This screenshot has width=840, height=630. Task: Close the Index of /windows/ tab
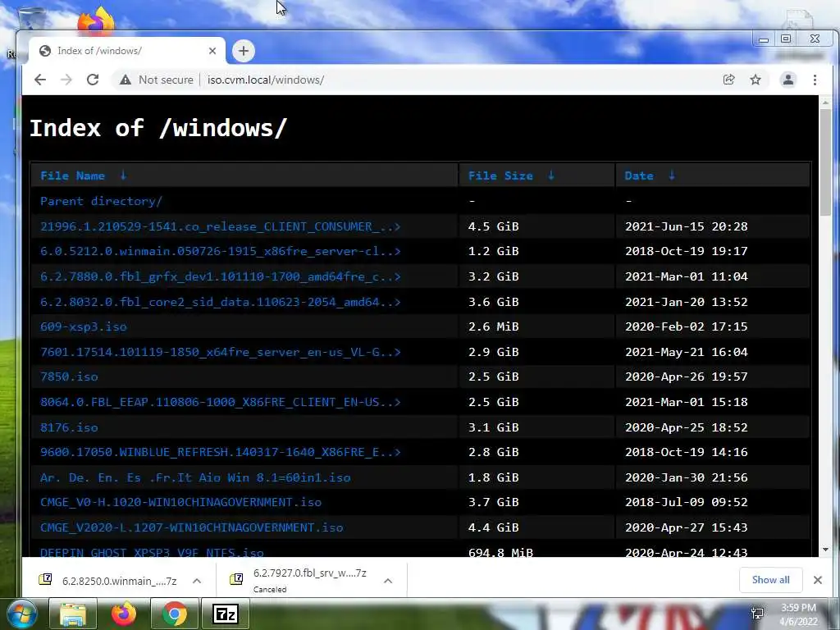[212, 51]
